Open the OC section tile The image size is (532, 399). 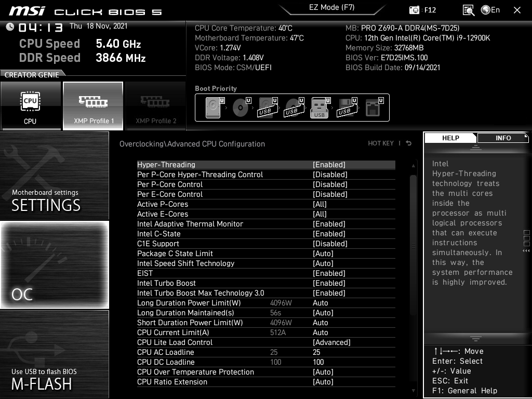pyautogui.click(x=55, y=264)
